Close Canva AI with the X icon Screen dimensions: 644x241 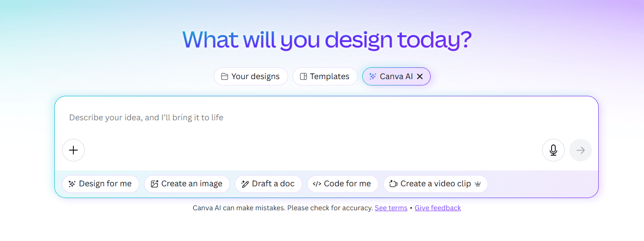click(420, 76)
